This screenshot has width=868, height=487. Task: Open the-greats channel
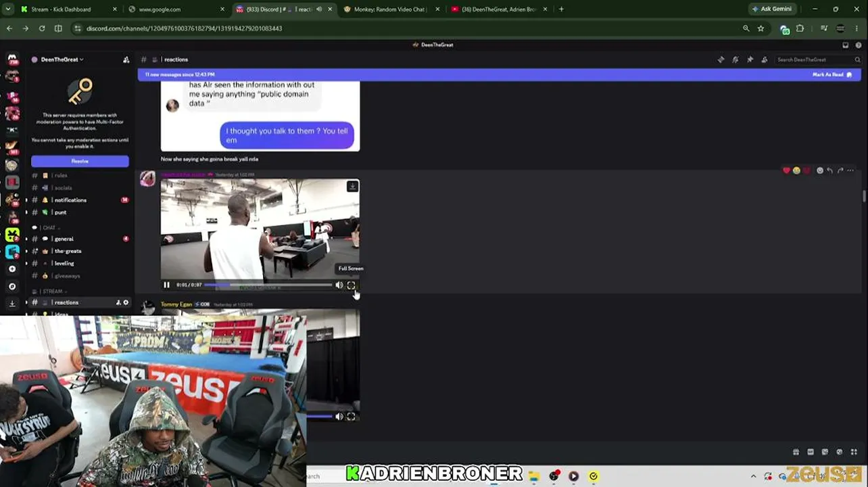pyautogui.click(x=80, y=251)
